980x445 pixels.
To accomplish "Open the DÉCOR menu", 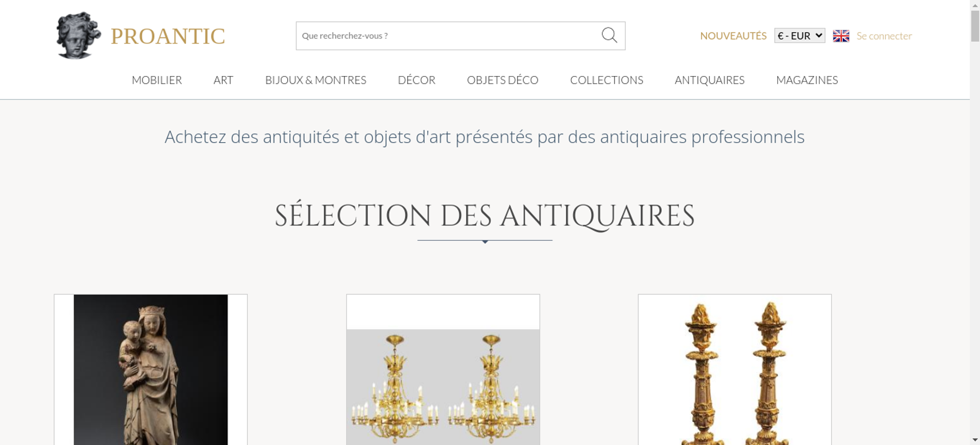I will [x=416, y=80].
